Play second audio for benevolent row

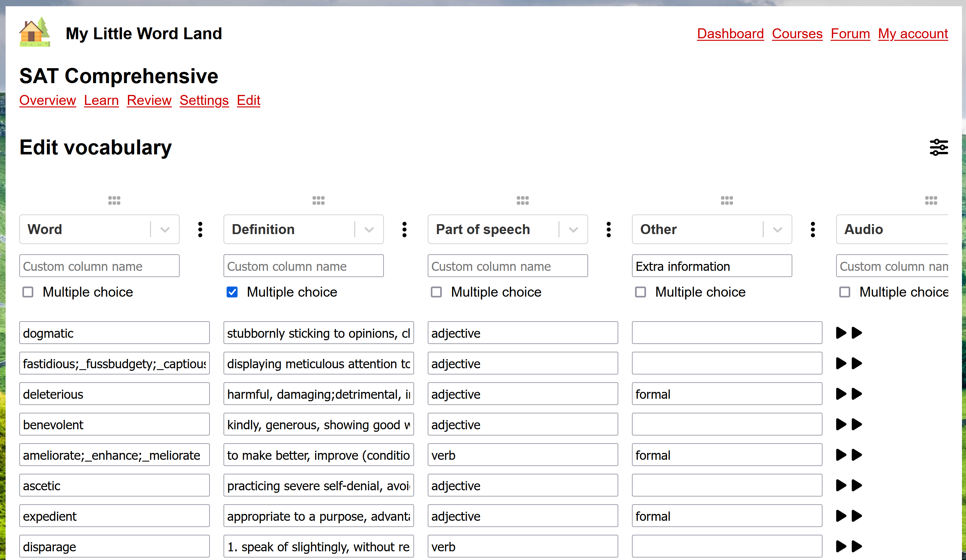click(x=857, y=424)
